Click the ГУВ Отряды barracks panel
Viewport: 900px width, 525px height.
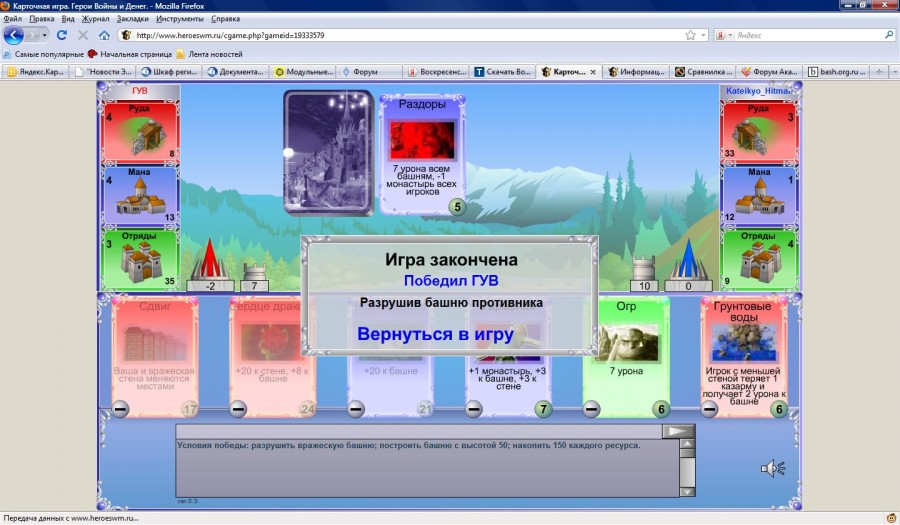point(140,259)
